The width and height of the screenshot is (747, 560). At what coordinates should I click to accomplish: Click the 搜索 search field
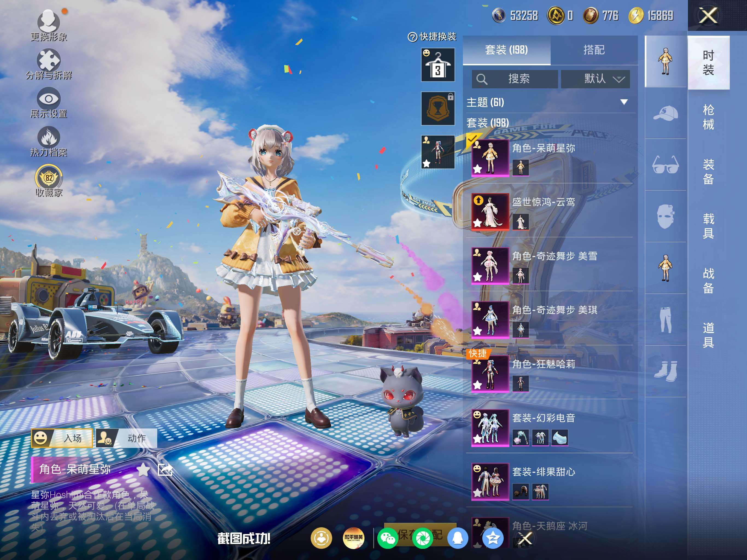click(514, 79)
